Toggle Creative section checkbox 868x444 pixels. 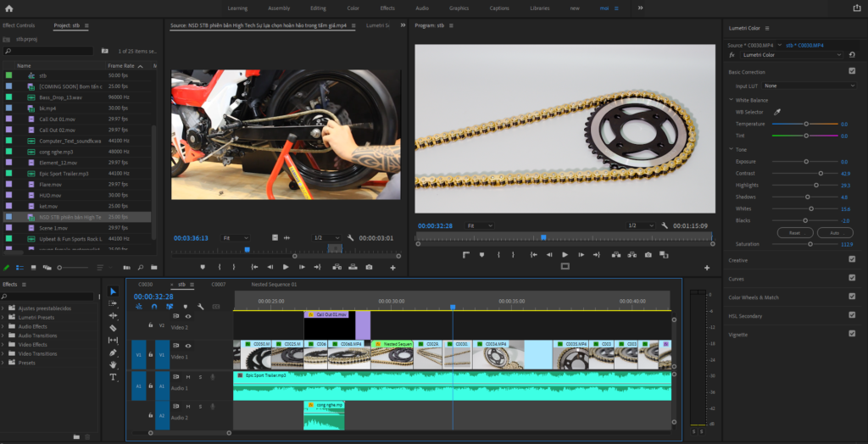pyautogui.click(x=852, y=259)
